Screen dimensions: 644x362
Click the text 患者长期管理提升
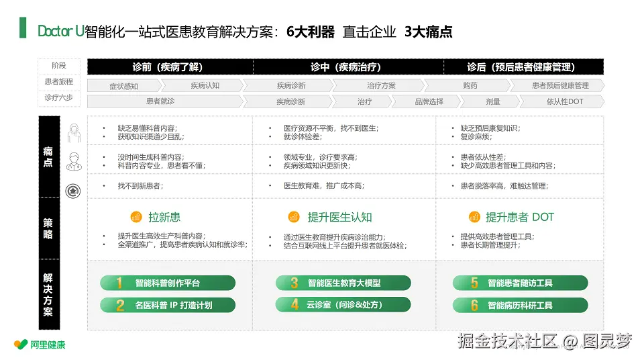pyautogui.click(x=490, y=245)
